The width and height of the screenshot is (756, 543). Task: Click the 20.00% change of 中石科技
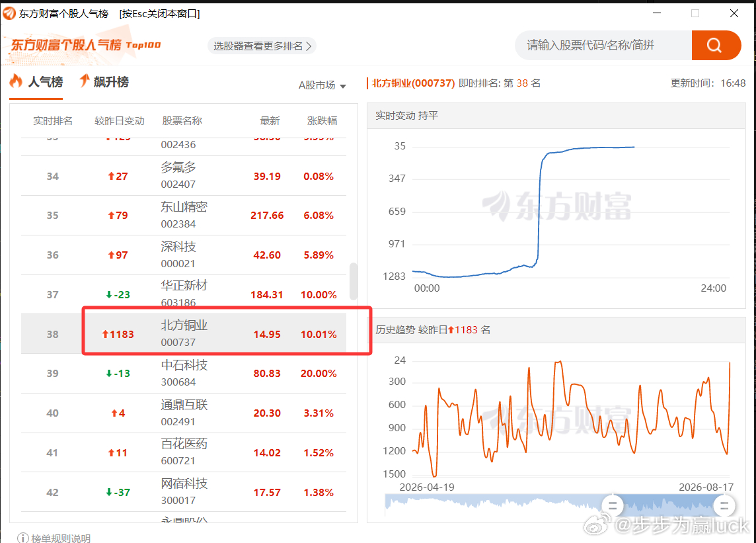pyautogui.click(x=319, y=374)
